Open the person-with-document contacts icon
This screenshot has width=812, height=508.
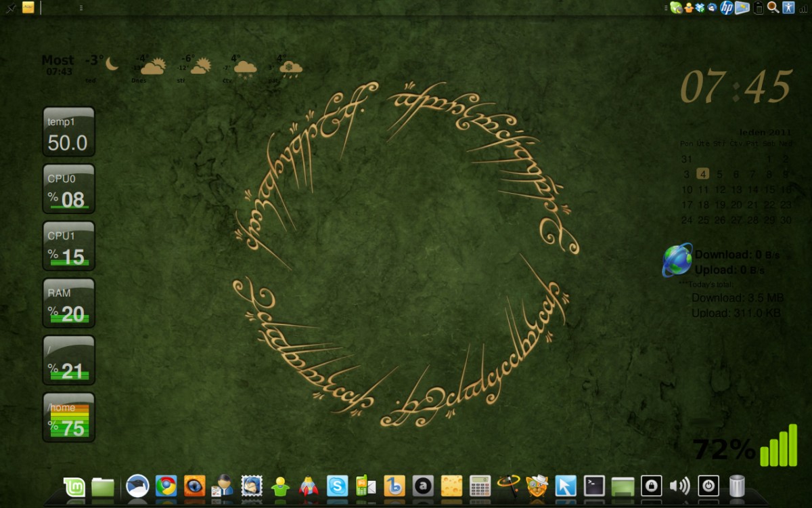click(x=223, y=486)
